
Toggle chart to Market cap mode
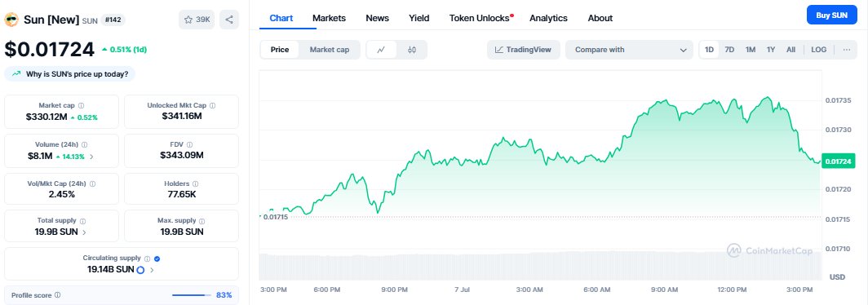[330, 50]
